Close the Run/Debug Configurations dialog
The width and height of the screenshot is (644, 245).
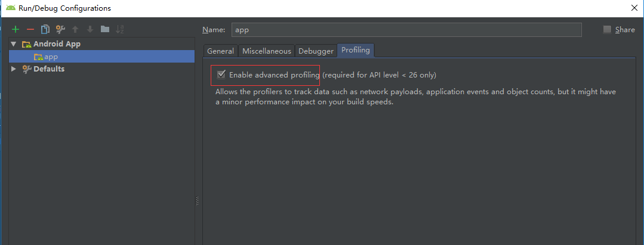click(x=634, y=8)
